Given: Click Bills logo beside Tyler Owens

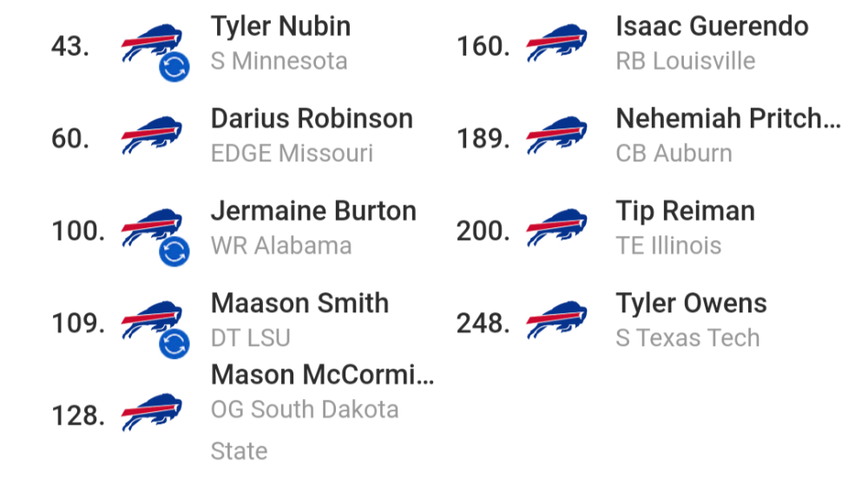Looking at the screenshot, I should [x=557, y=320].
